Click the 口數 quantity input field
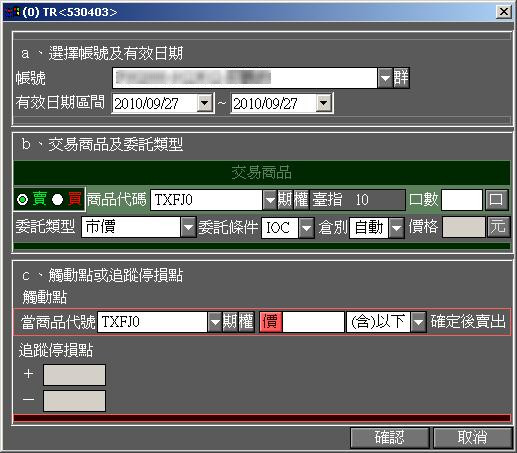Screen dimensions: 517x453 462,200
